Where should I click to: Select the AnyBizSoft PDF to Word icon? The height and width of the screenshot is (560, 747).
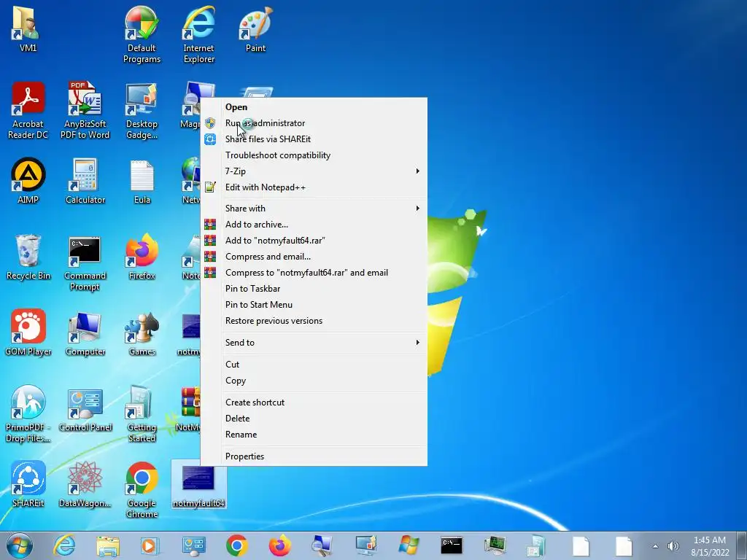pyautogui.click(x=85, y=111)
